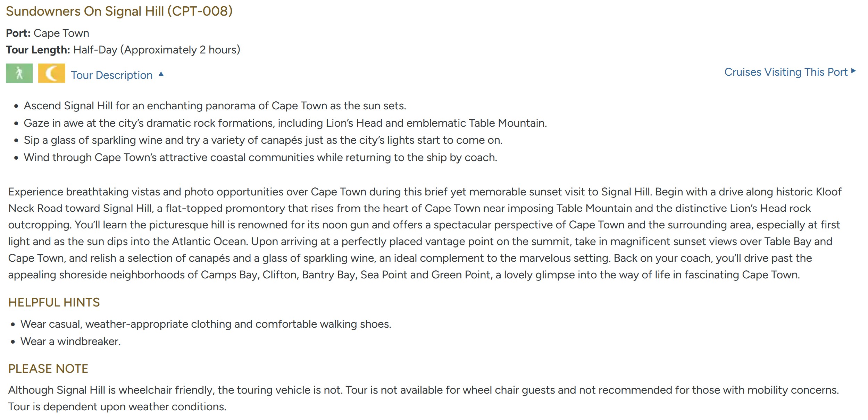Click the Ascend Signal Hill bullet point
The width and height of the screenshot is (868, 420).
pyautogui.click(x=215, y=106)
